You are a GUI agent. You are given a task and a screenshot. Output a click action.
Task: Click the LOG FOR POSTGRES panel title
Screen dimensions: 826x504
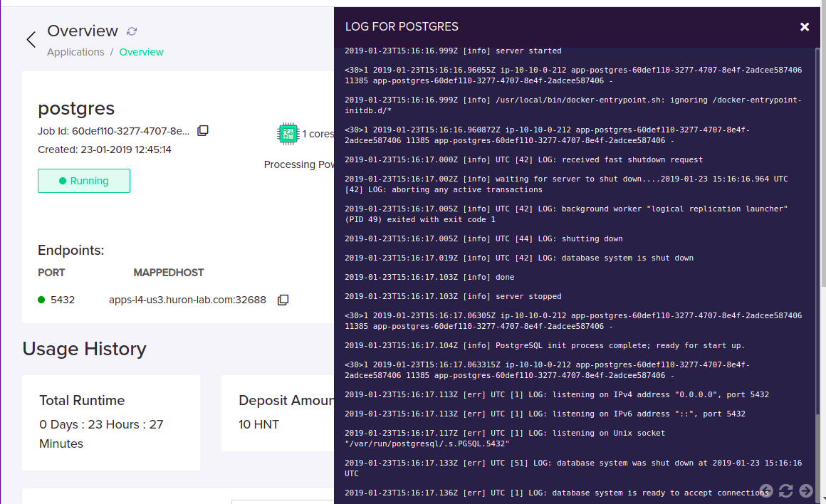402,27
